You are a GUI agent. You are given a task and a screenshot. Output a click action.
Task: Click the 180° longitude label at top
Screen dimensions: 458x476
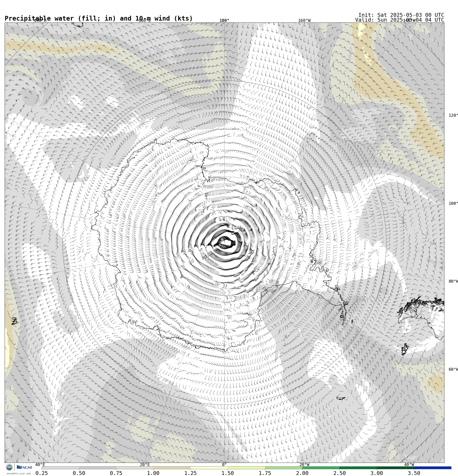[x=224, y=20]
